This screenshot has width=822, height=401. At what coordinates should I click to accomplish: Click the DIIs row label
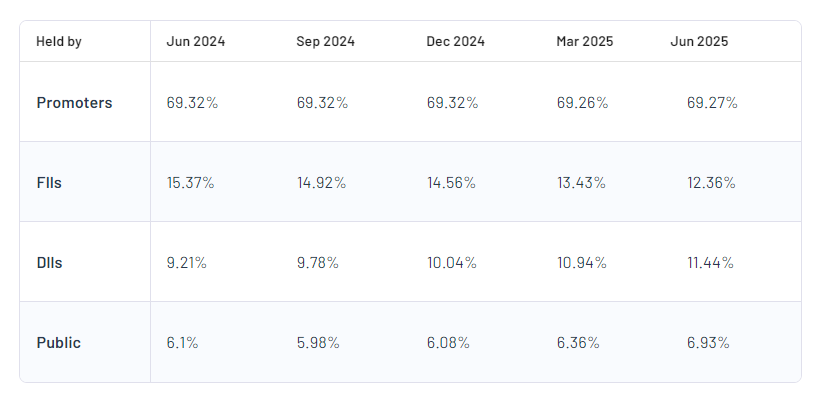point(52,263)
